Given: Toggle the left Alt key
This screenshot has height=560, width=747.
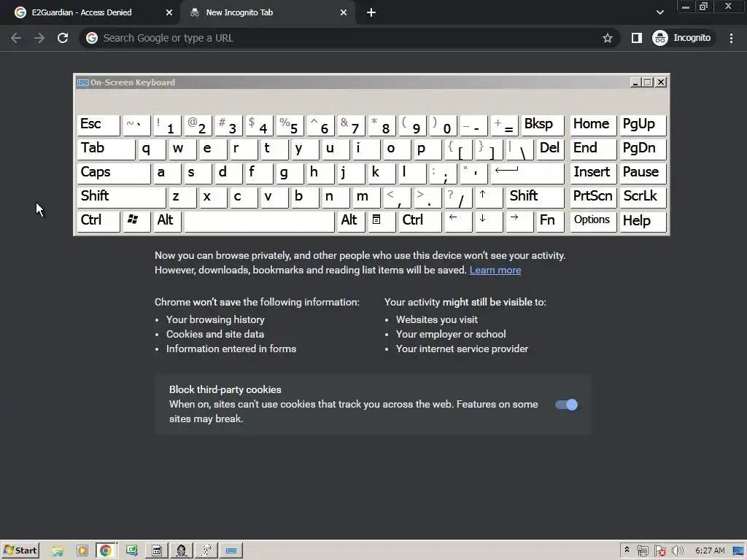Looking at the screenshot, I should [x=167, y=221].
